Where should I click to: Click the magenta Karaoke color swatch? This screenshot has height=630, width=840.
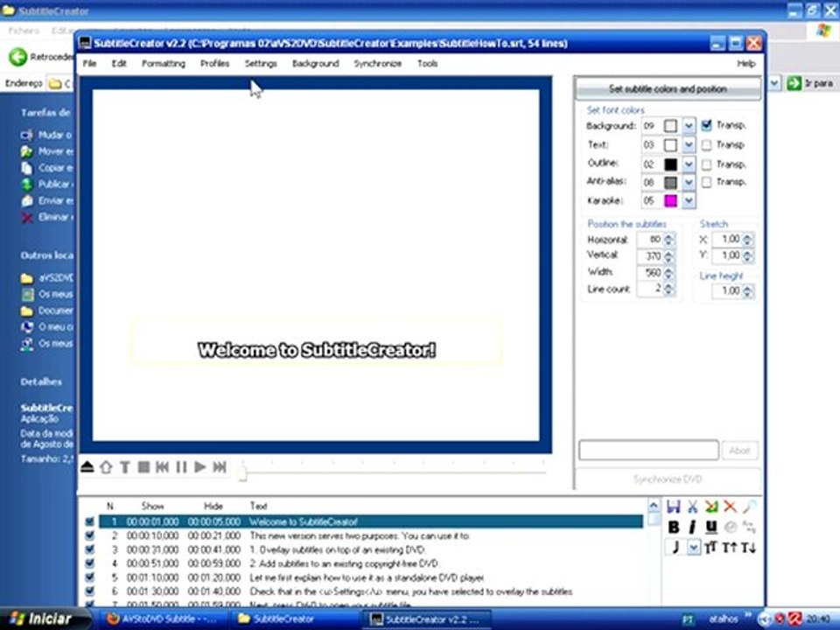coord(671,201)
